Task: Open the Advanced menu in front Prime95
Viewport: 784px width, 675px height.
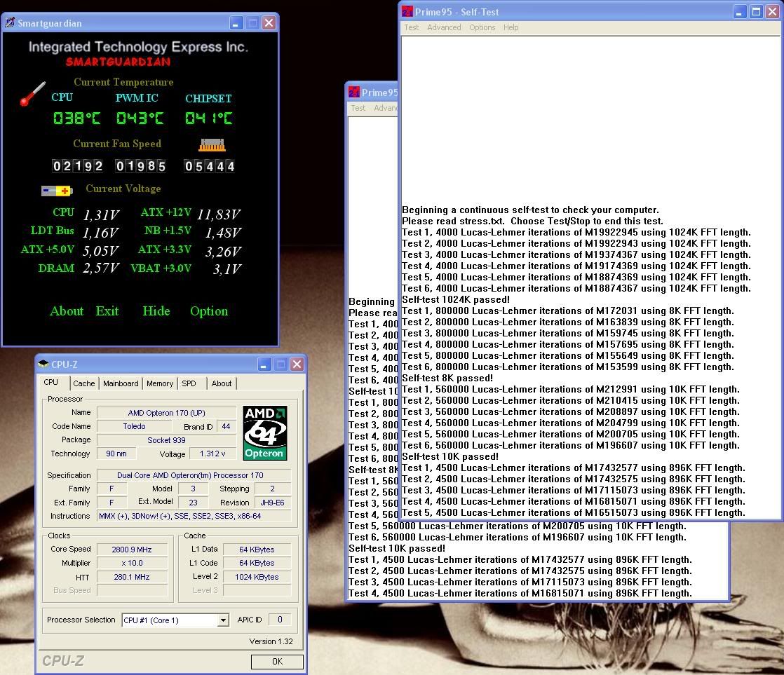Action: coord(444,27)
